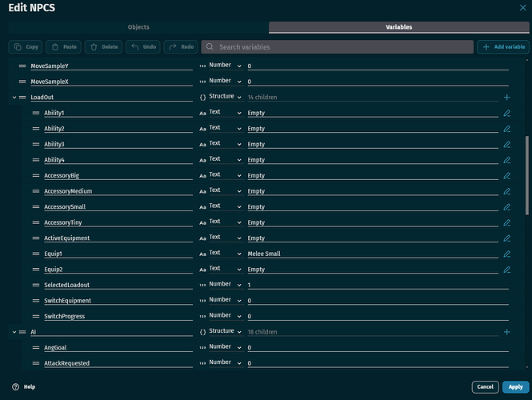The height and width of the screenshot is (400, 532).
Task: Click the variables list vertical scrollbar
Action: tap(527, 175)
